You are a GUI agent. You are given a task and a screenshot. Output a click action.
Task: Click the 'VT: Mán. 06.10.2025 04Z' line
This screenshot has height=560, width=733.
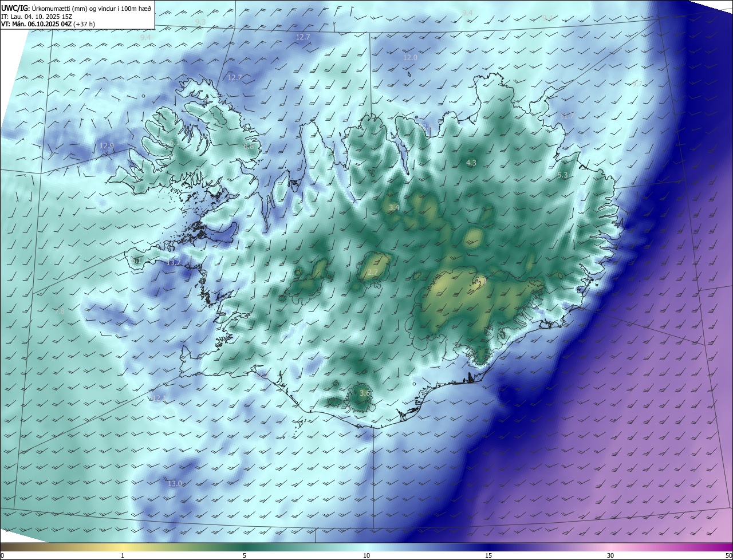[x=48, y=24]
